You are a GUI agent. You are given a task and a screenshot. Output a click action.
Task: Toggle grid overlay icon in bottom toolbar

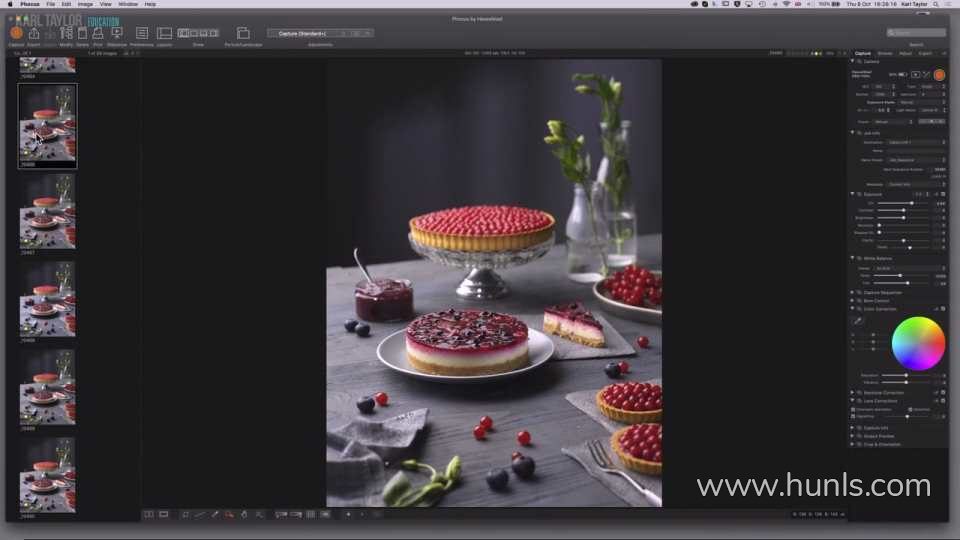pyautogui.click(x=310, y=515)
